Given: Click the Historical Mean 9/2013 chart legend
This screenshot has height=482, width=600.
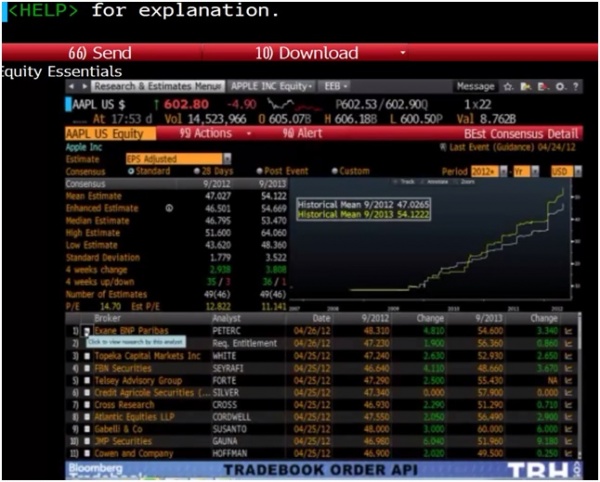Looking at the screenshot, I should point(363,215).
